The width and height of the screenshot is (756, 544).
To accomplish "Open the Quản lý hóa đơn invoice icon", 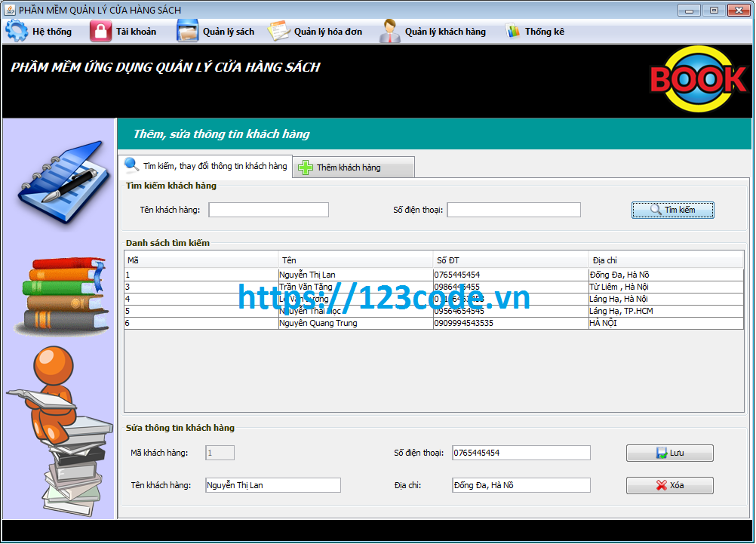I will point(278,30).
